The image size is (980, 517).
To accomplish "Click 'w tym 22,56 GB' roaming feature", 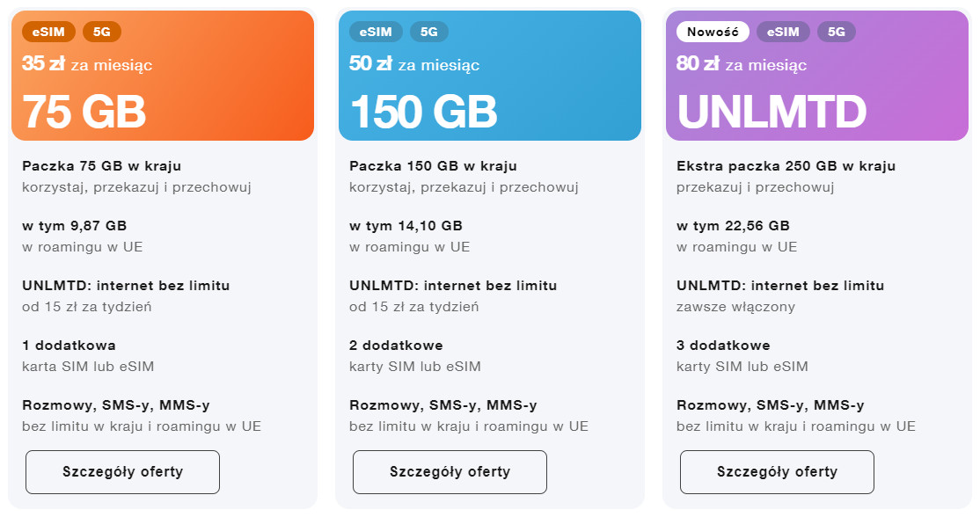I will click(733, 226).
